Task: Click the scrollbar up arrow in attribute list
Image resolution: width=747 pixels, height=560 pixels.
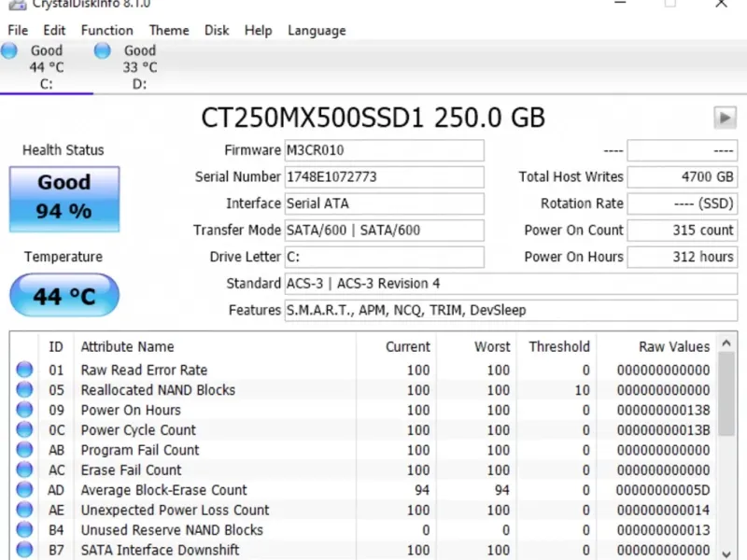Action: coord(726,343)
